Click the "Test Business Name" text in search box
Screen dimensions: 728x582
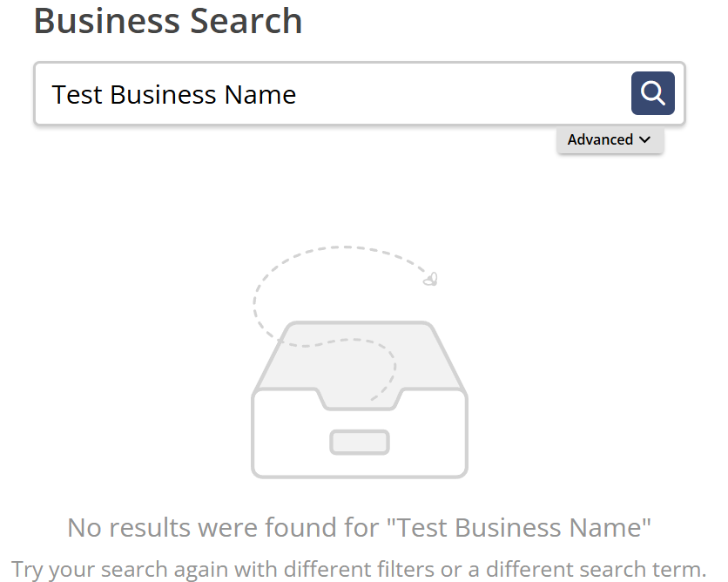173,95
